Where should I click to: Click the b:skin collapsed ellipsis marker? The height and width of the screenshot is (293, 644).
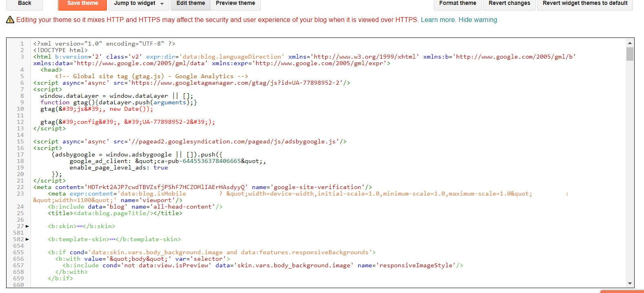click(80, 226)
